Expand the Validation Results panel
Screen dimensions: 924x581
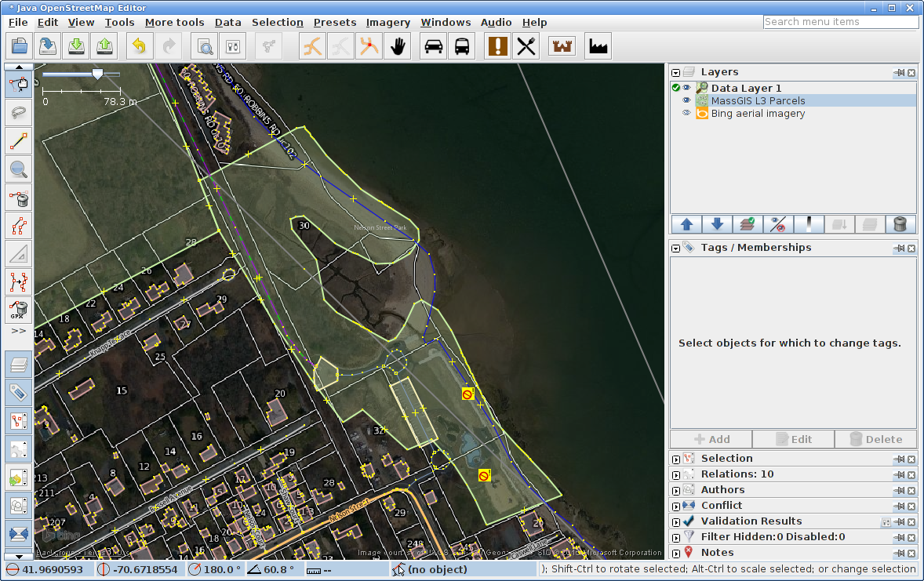click(675, 521)
